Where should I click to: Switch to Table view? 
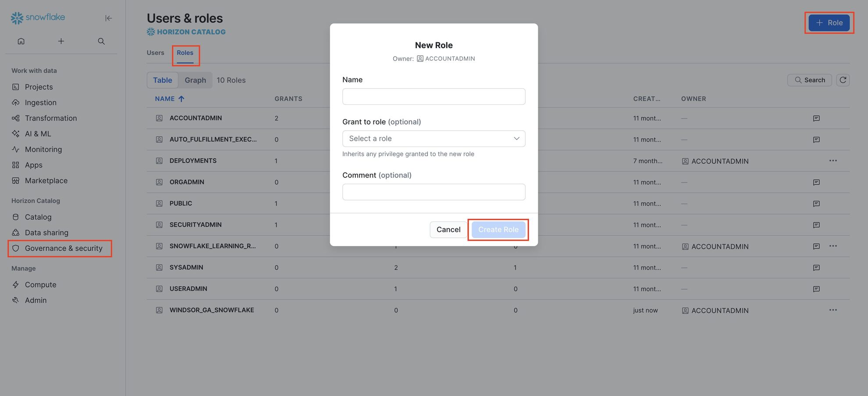(x=162, y=80)
